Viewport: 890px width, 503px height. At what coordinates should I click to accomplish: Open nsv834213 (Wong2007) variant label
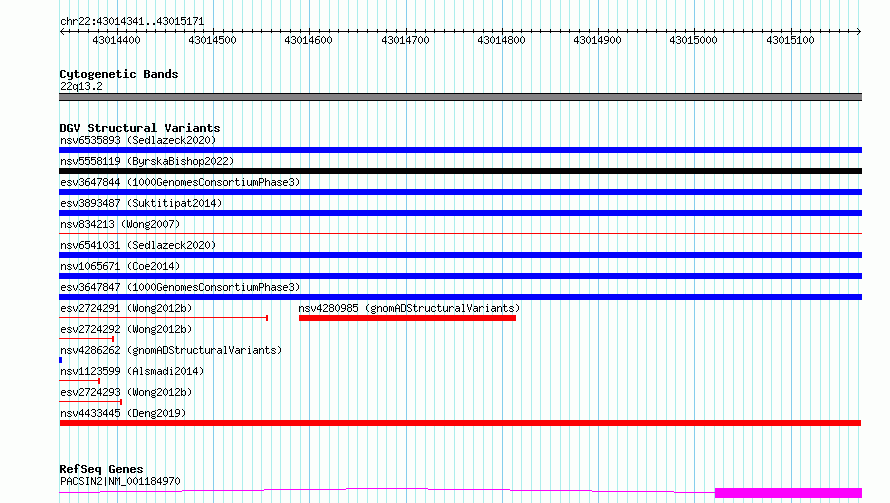pyautogui.click(x=120, y=224)
